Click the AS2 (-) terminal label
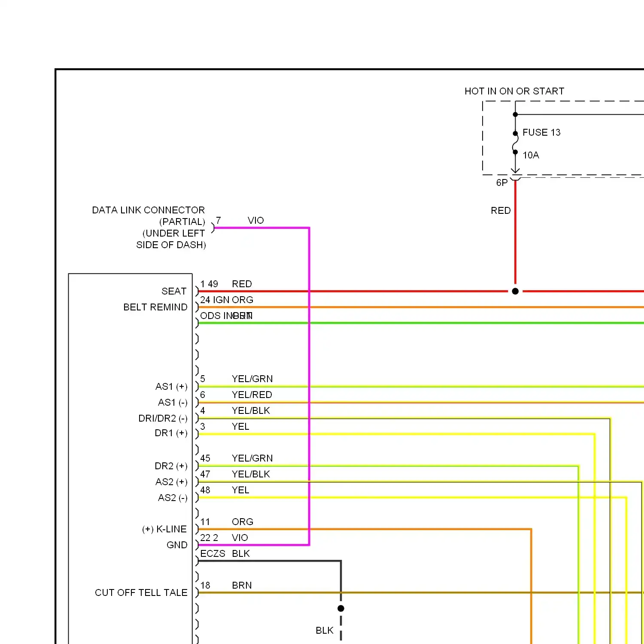The height and width of the screenshot is (644, 644). [x=173, y=498]
